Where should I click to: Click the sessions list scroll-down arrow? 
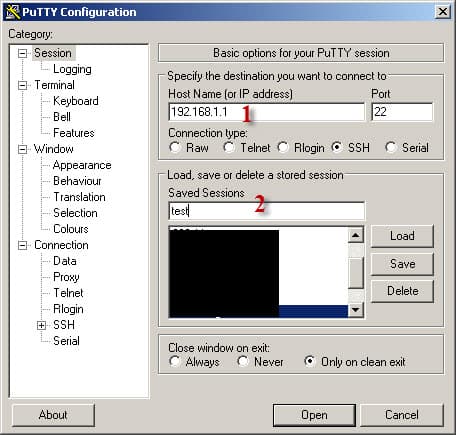coord(356,310)
